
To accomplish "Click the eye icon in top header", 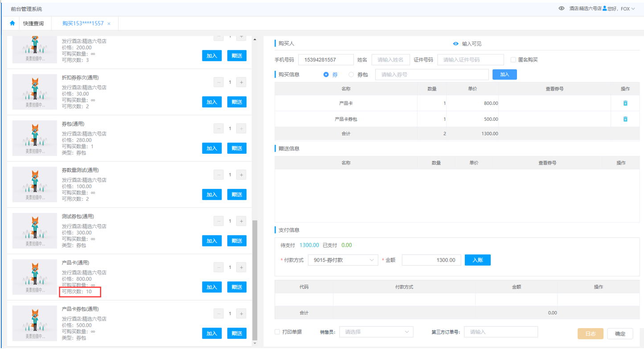I will (x=562, y=8).
